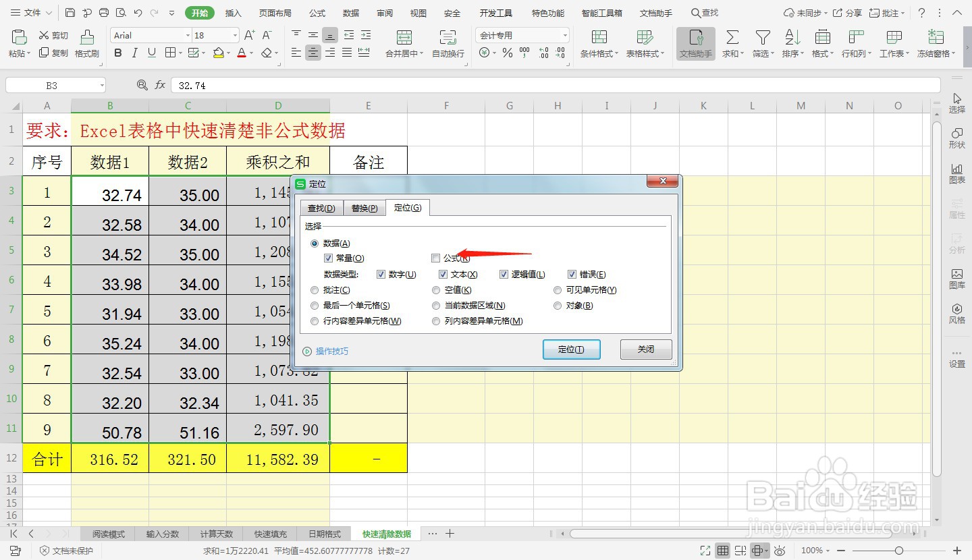Click the zoom slider handle
Image resolution: width=972 pixels, height=560 pixels.
tap(898, 551)
